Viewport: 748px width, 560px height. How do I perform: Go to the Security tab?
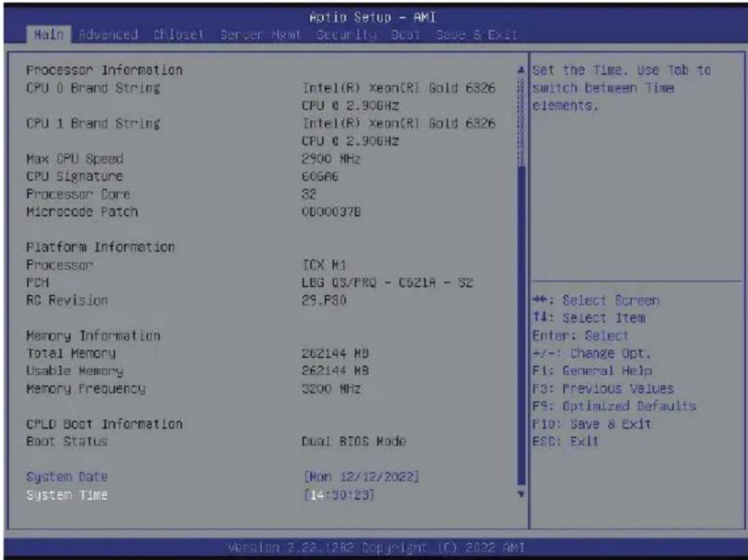click(x=346, y=34)
